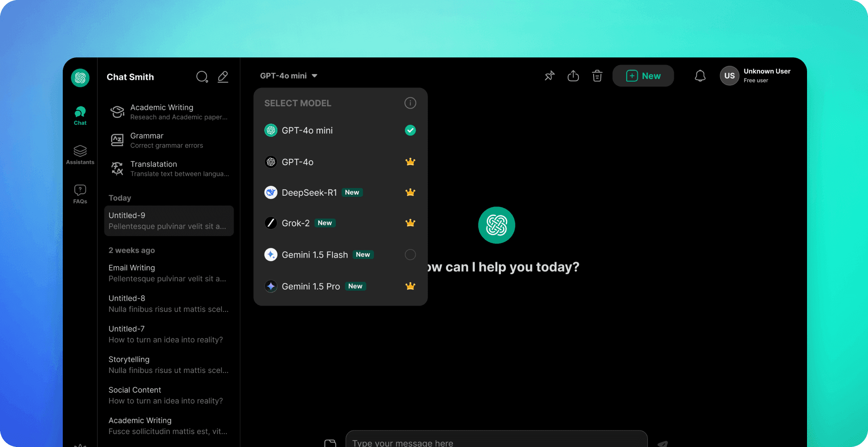This screenshot has width=868, height=447.
Task: Choose Gemini 1.5 Flash model
Action: click(x=340, y=255)
